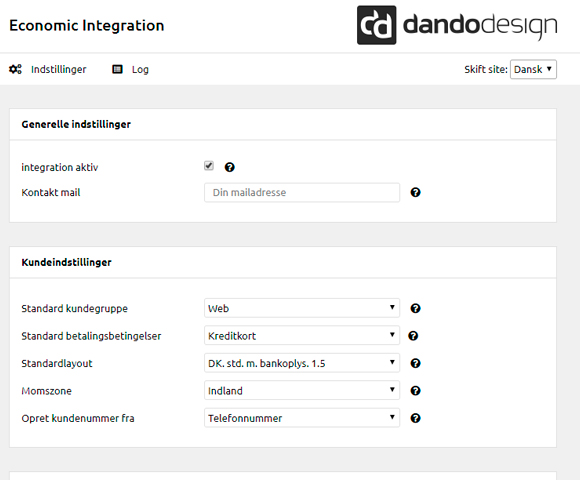
Task: Open the Standardlayout dropdown
Action: coord(302,363)
